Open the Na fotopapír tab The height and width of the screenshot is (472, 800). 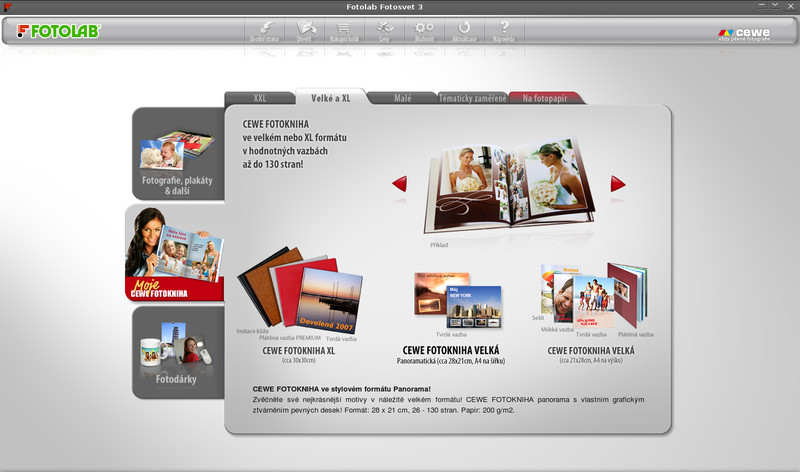pos(545,98)
